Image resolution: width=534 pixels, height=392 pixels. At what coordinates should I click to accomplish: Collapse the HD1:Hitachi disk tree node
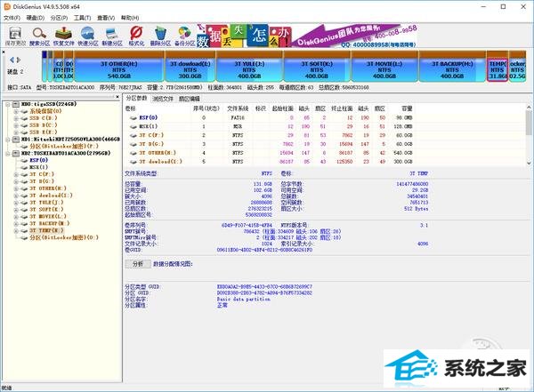click(7, 140)
